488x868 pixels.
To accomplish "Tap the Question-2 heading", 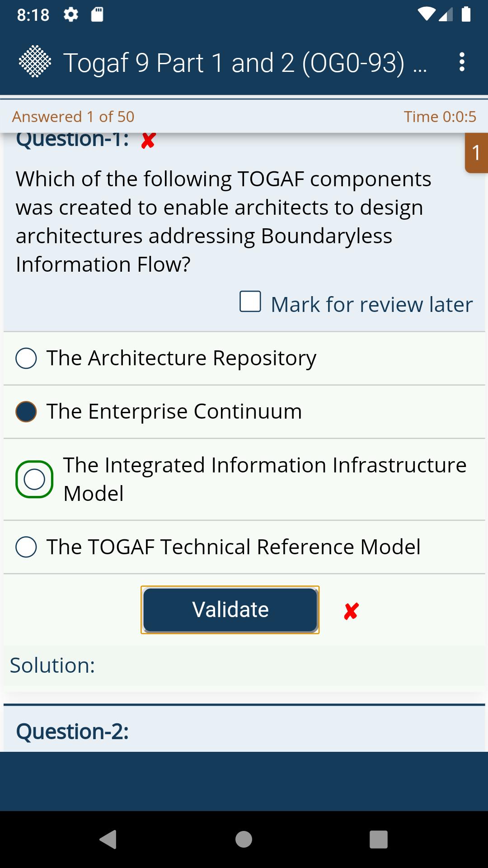I will coord(72,731).
